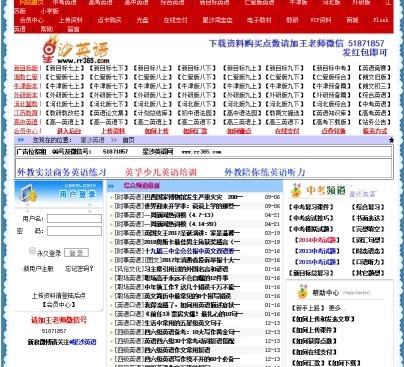Viewport: 404px width, 367px height.
Task: Click inside the 密码 password field
Action: click(x=74, y=231)
